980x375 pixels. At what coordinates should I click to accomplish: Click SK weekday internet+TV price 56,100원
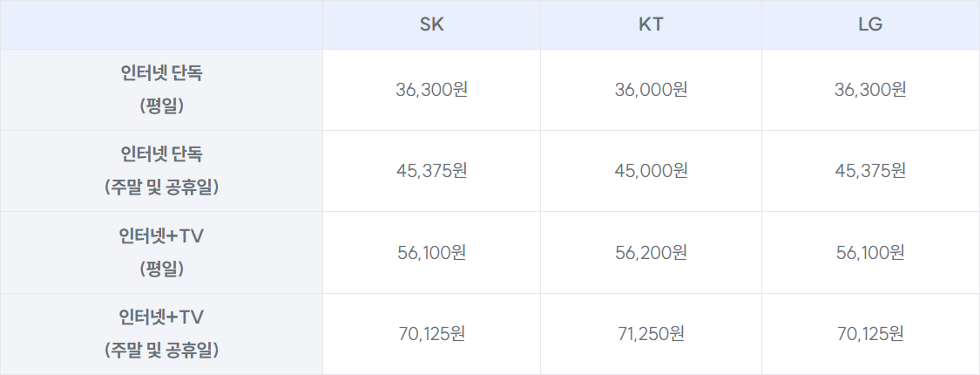pos(432,253)
